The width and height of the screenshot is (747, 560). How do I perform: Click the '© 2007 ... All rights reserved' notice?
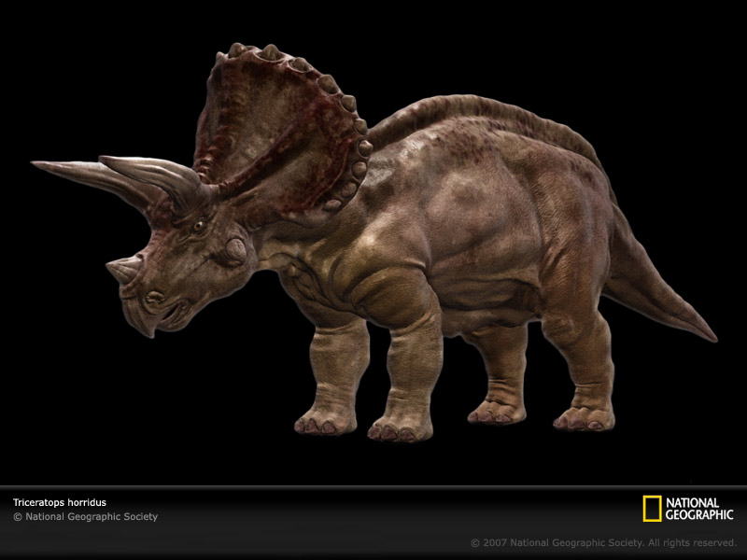[x=603, y=542]
